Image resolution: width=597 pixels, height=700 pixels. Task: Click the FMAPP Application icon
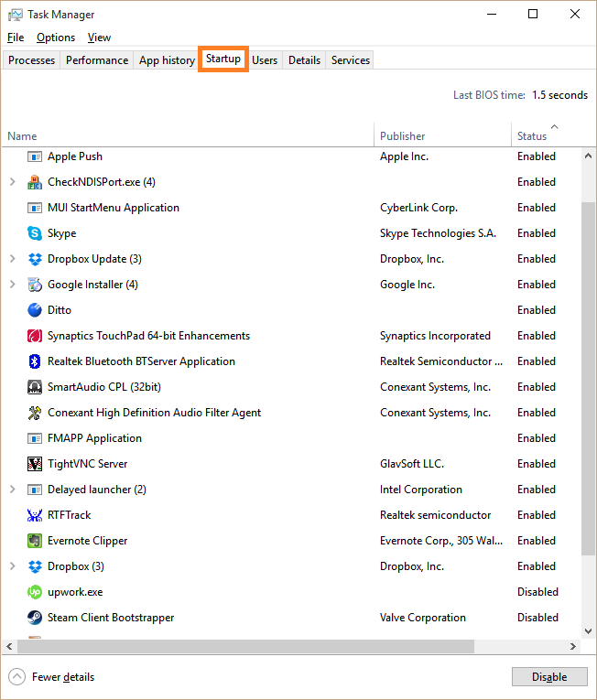coord(35,438)
